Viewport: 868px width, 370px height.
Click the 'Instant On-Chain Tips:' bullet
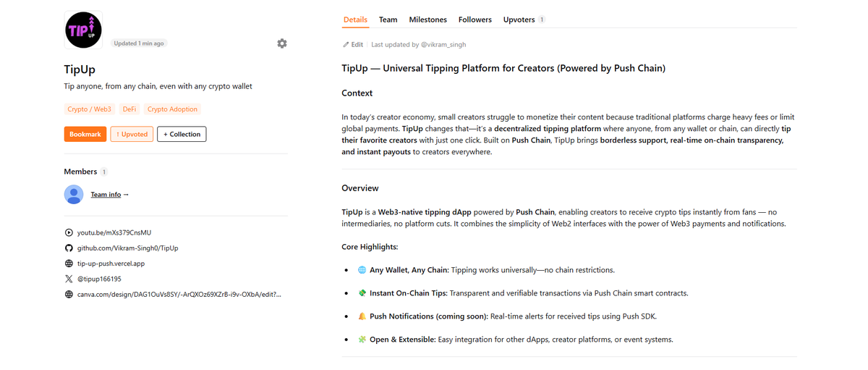pyautogui.click(x=409, y=293)
